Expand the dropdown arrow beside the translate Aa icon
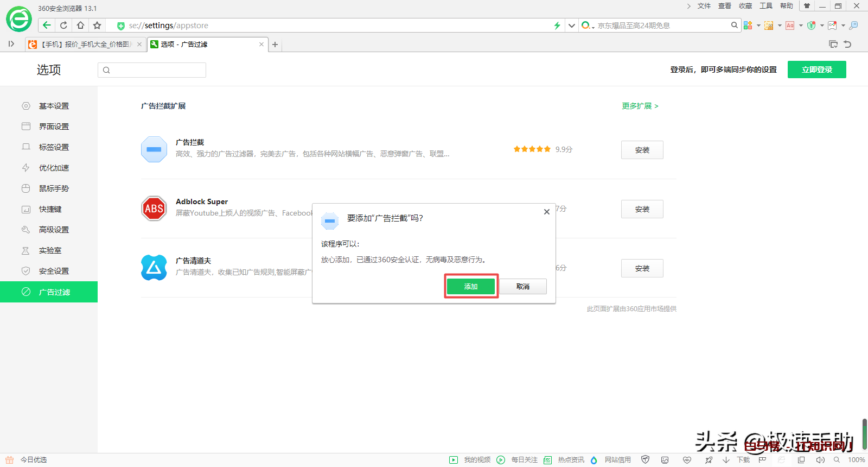Screen dimensions: 868x467 (801, 26)
